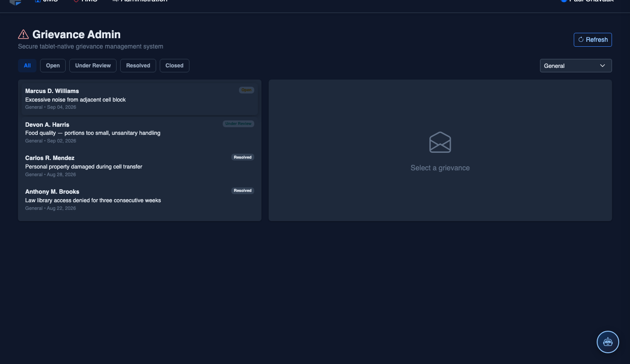Click "Excessive noise from adjacent cell block"

76,100
